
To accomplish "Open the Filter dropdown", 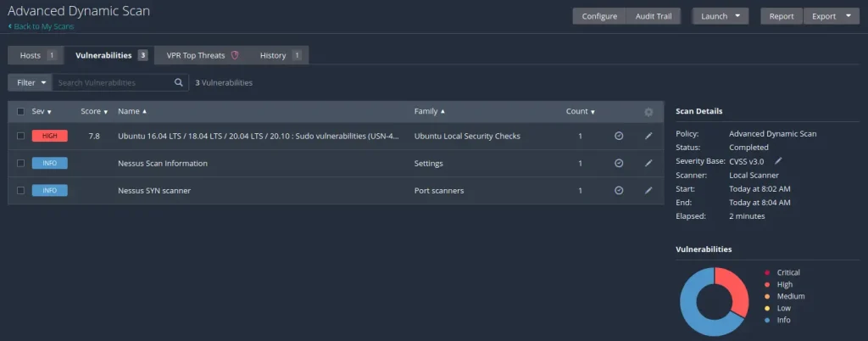I will pos(30,83).
